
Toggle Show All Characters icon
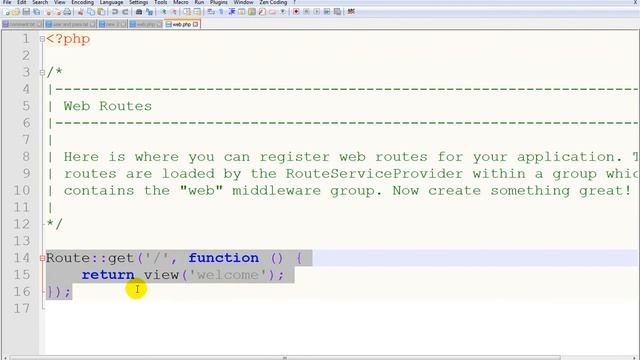[x=221, y=12]
